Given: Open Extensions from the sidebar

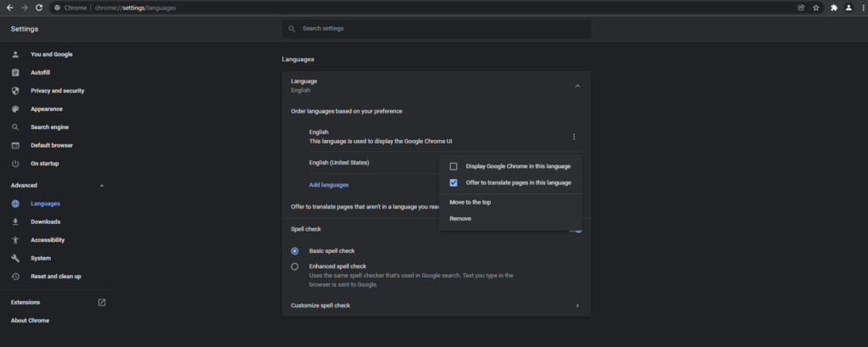Looking at the screenshot, I should (25, 303).
